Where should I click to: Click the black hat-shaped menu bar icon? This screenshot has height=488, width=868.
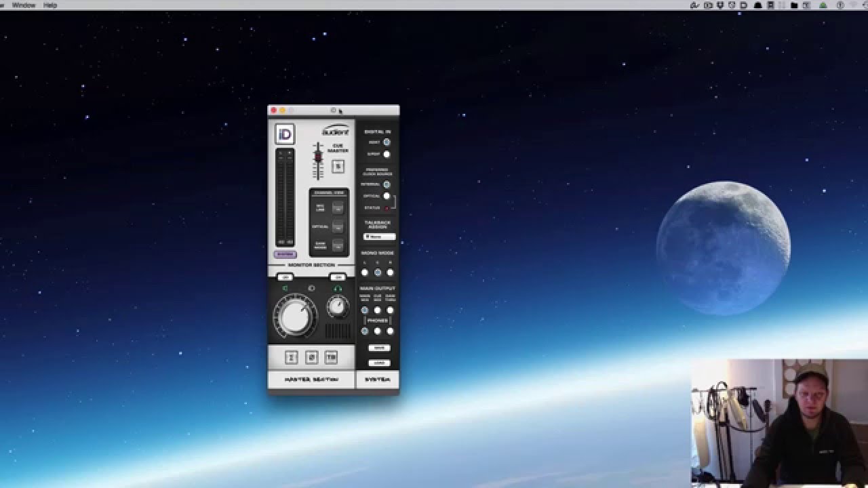pyautogui.click(x=758, y=5)
